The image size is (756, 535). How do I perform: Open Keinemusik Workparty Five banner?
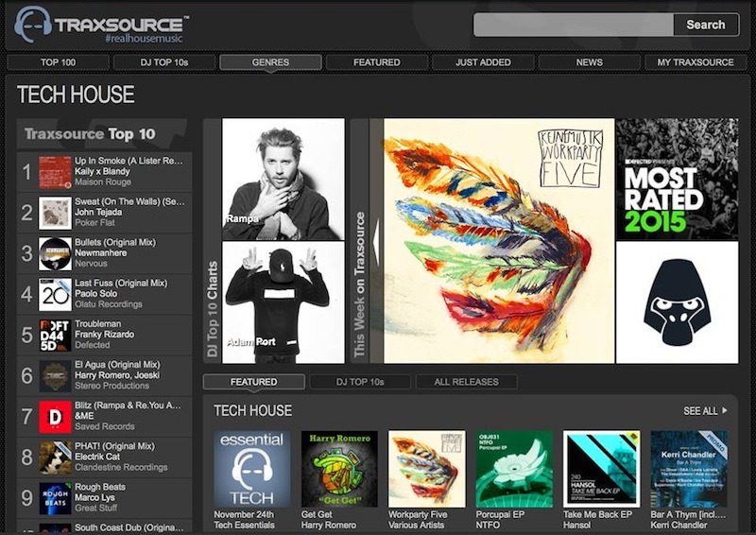point(499,241)
